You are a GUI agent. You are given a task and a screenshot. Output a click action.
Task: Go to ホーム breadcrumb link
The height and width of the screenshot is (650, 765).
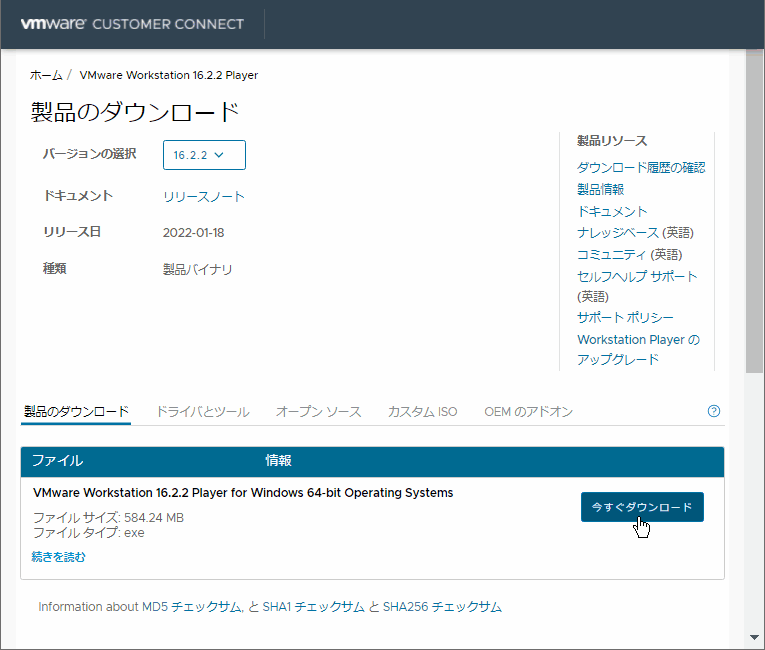click(46, 75)
